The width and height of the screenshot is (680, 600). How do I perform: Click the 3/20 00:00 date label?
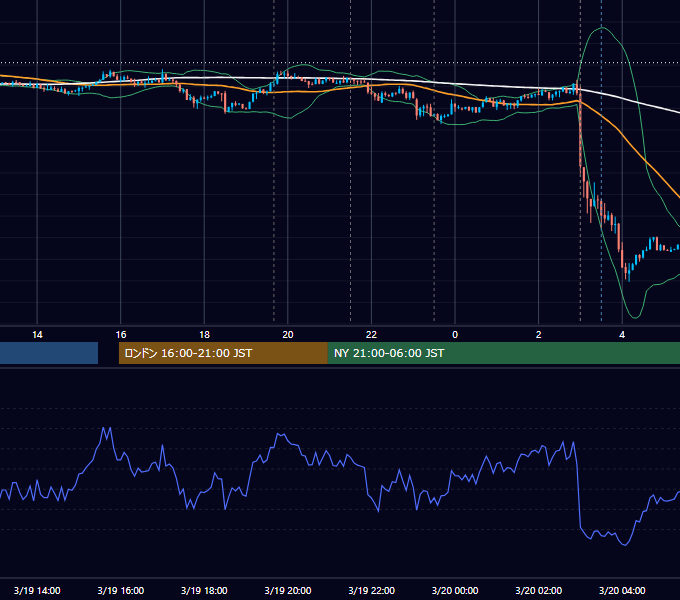[x=455, y=590]
